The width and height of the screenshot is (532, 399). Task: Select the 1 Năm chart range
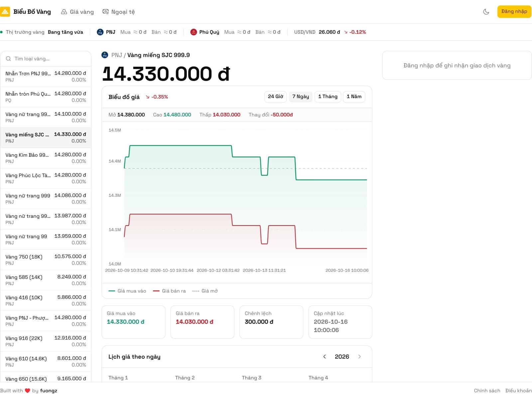click(x=354, y=96)
